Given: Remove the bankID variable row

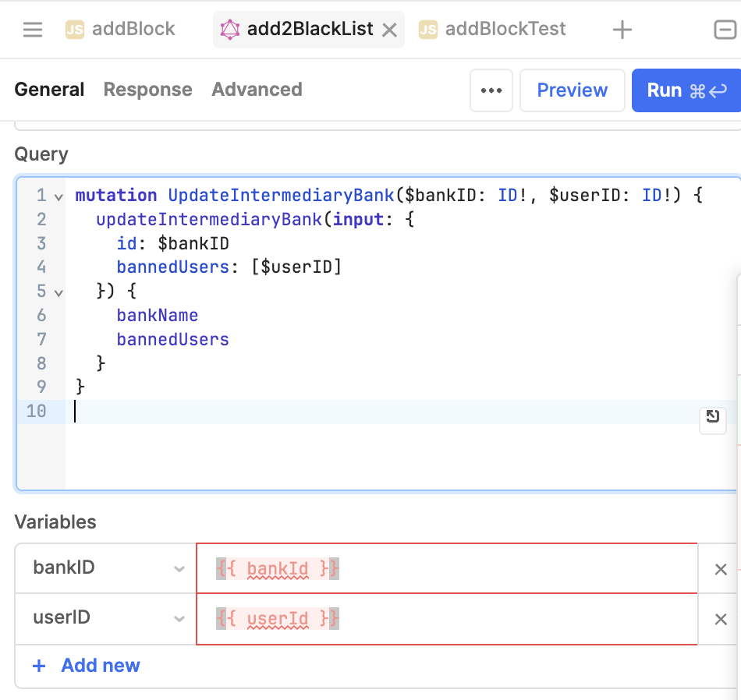Looking at the screenshot, I should point(721,569).
